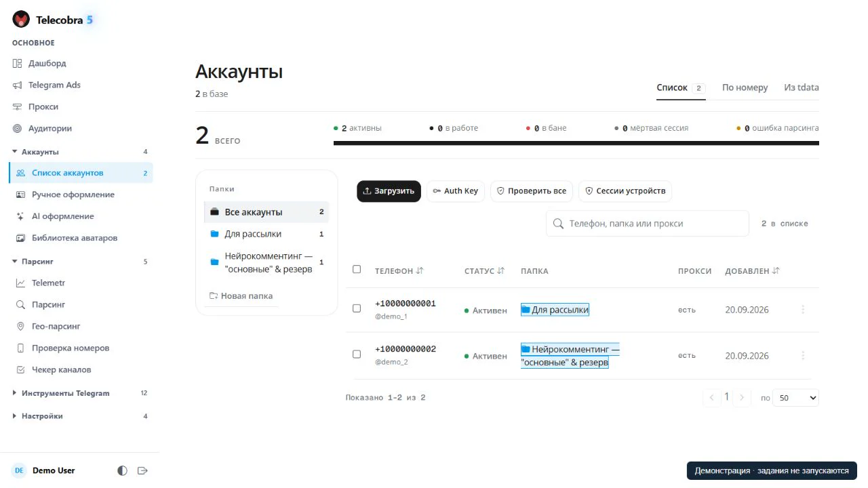
Task: Switch to the Из tdata tab
Action: click(x=802, y=88)
